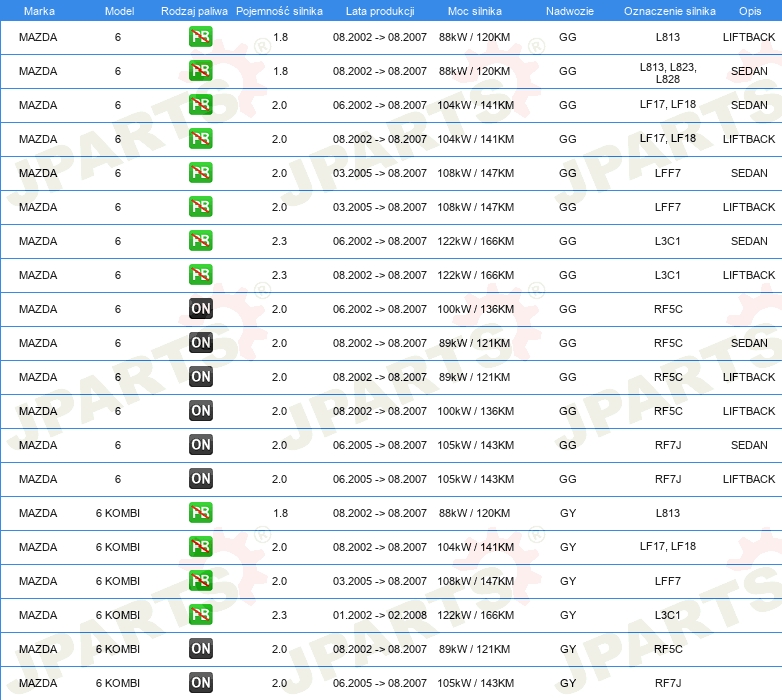
Task: Click the ON icon for the 6 KOMBI RF5C
Action: pyautogui.click(x=201, y=649)
